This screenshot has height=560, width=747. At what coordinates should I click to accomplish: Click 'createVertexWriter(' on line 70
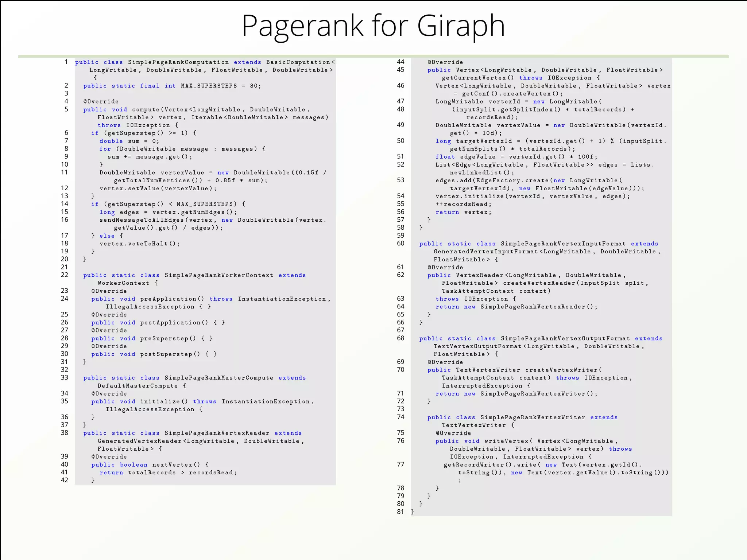(x=564, y=370)
